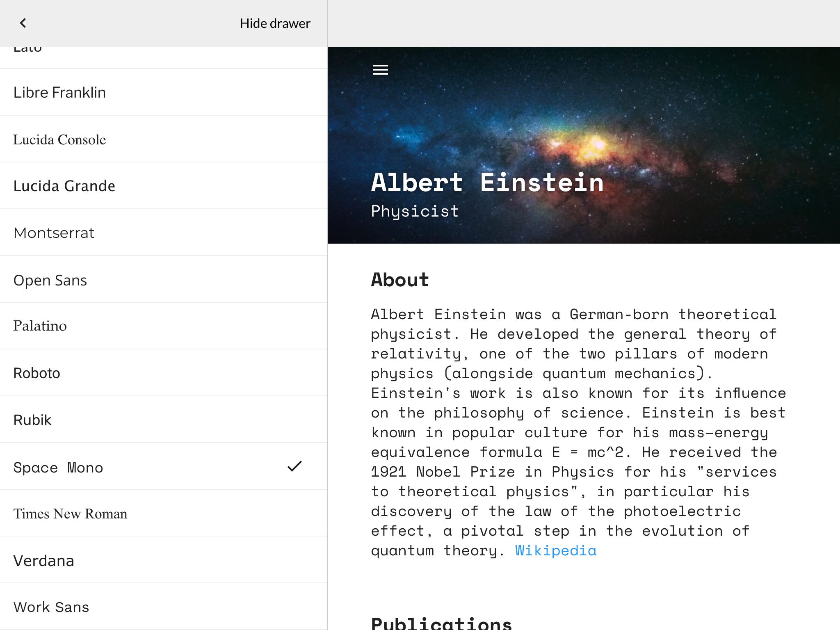Click the About section heading
This screenshot has width=840, height=630.
tap(399, 280)
